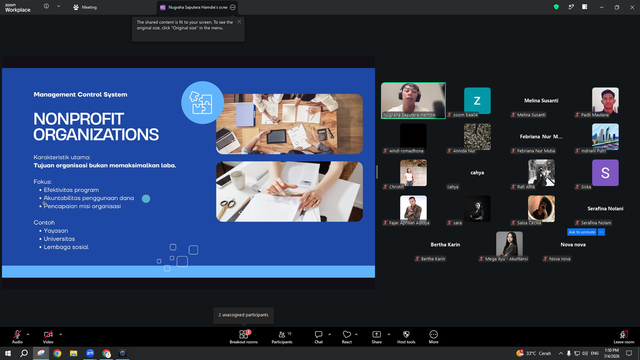Viewport: 640px width, 360px height.
Task: Click the green encryption shield icon
Action: point(556,7)
